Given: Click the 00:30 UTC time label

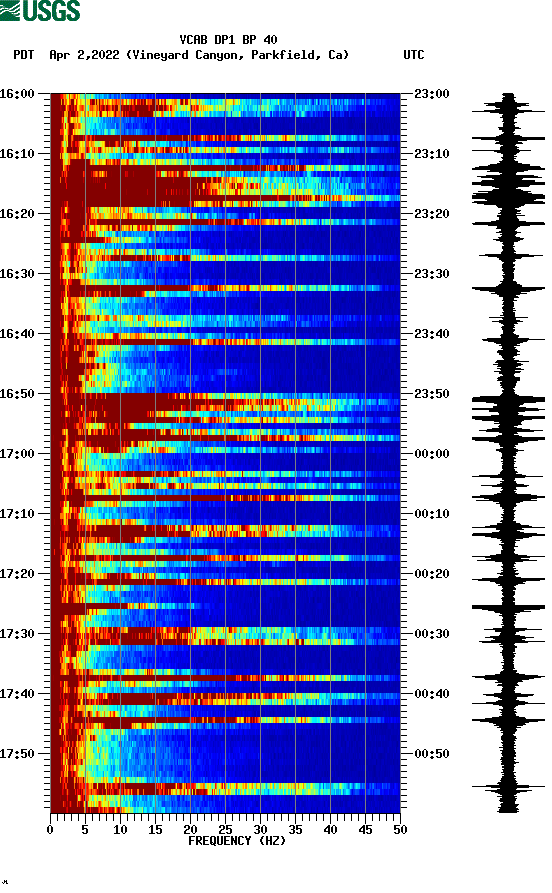Looking at the screenshot, I should coord(432,634).
